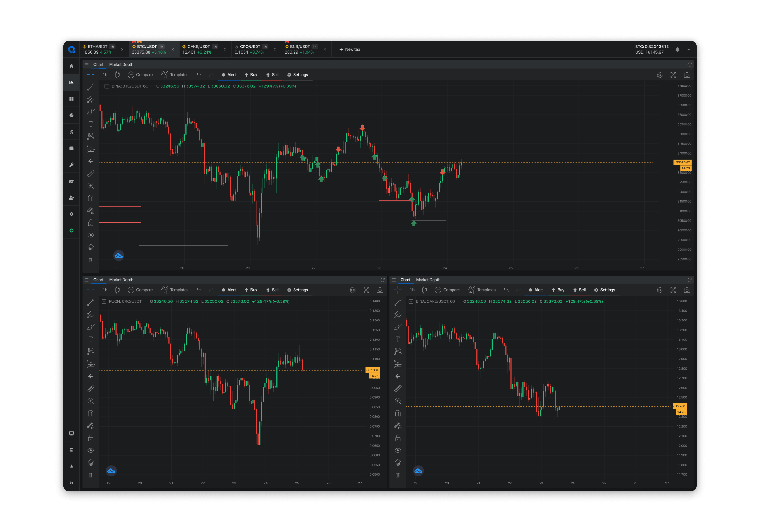The width and height of the screenshot is (760, 532).
Task: Click the 33376.02 price label on BTC axis
Action: click(682, 162)
